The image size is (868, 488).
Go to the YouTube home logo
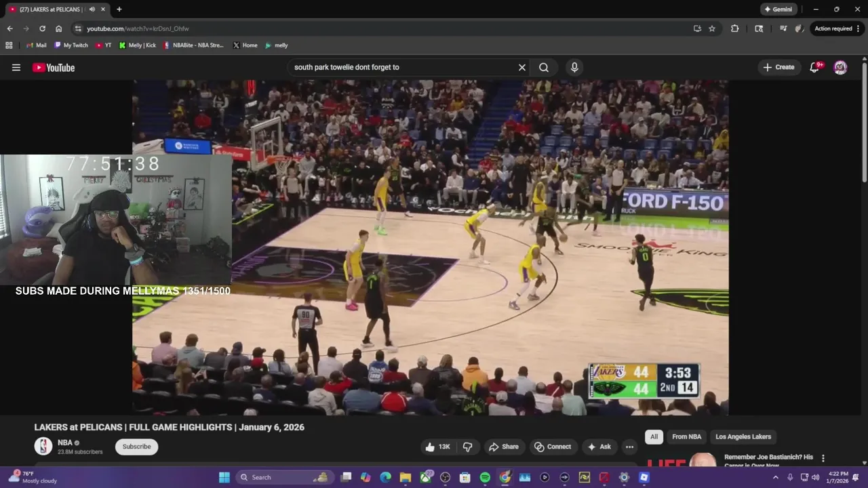(53, 67)
